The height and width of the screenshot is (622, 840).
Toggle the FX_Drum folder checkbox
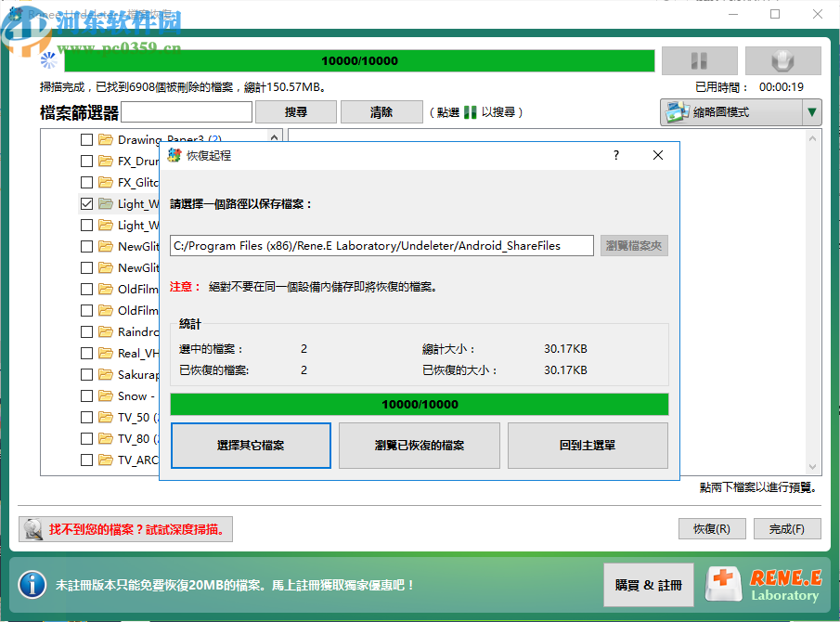[86, 162]
